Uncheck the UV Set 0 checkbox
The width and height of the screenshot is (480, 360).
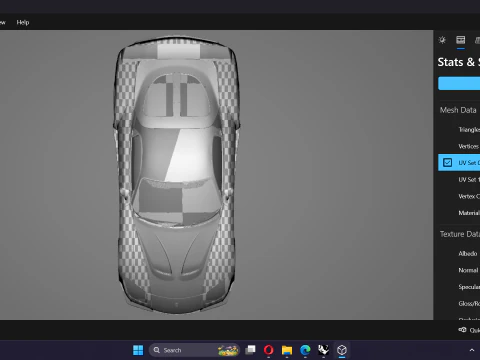pos(447,163)
